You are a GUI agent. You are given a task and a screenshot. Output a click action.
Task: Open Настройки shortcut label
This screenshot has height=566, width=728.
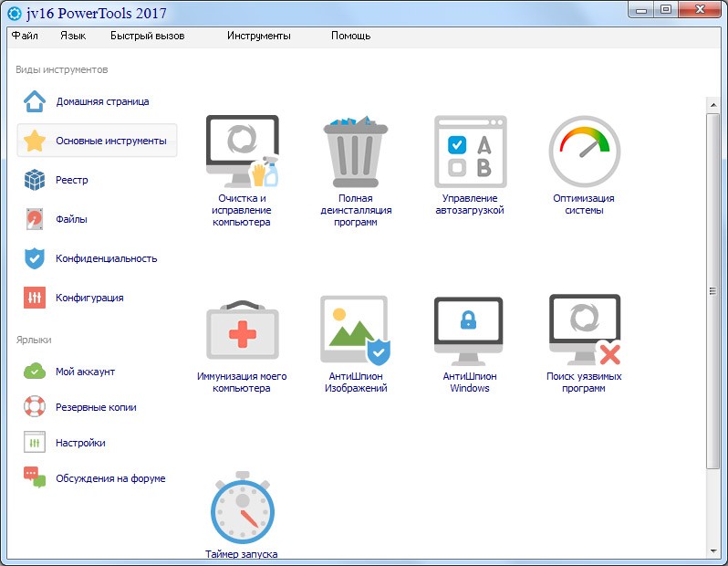coord(80,443)
